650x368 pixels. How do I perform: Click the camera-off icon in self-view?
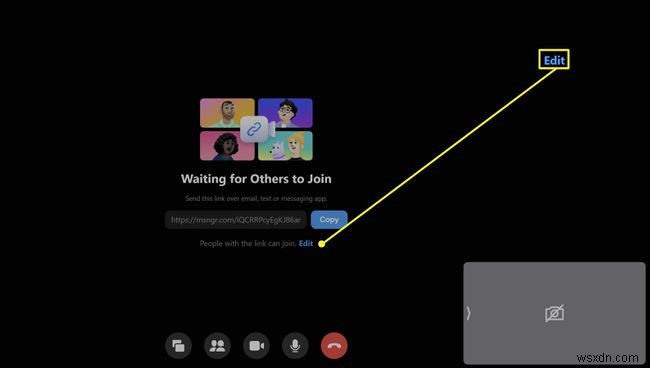click(x=554, y=313)
